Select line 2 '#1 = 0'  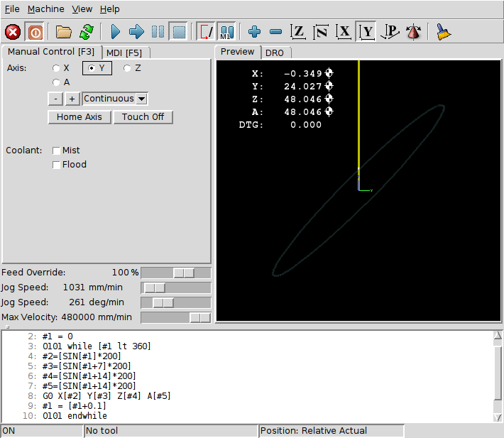57,336
